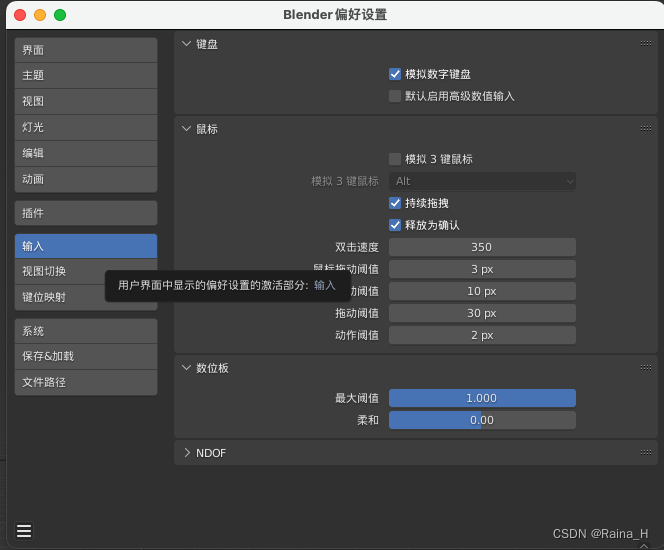Go to 文件路径 section
This screenshot has height=550, width=664.
86,382
